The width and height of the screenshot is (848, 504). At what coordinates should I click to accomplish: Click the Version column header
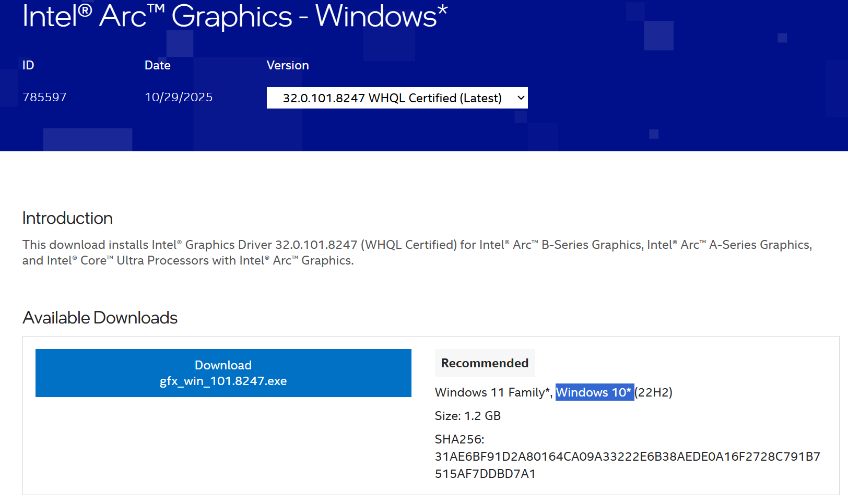pos(288,65)
